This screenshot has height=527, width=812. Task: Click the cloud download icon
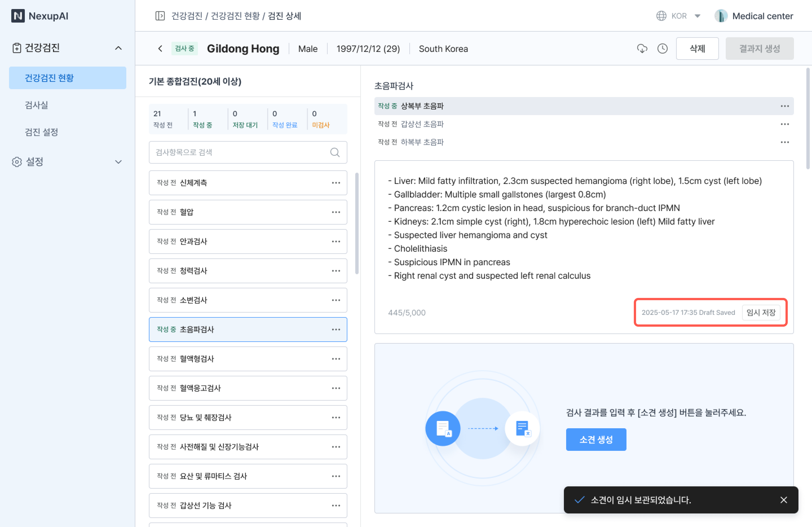pos(642,49)
